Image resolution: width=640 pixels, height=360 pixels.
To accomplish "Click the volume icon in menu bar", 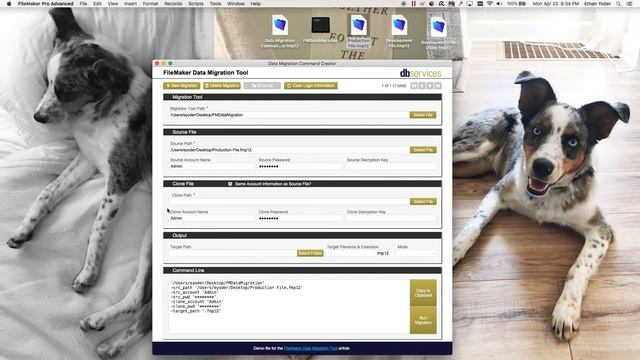I will [499, 4].
